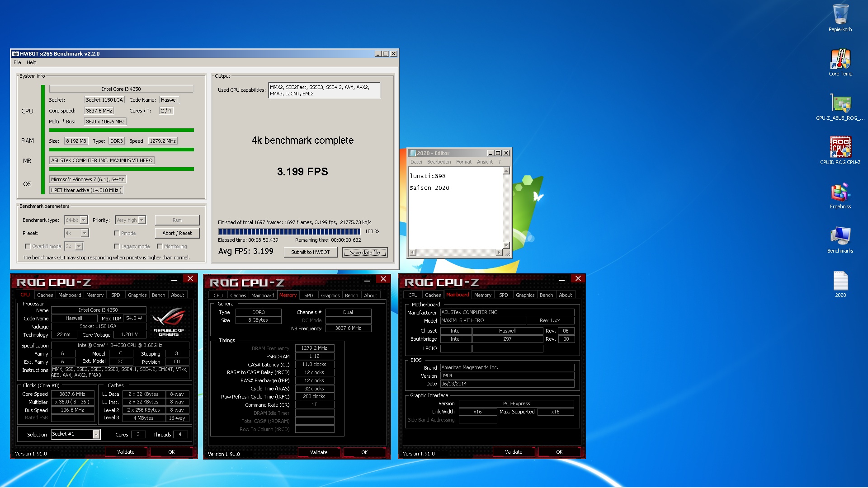Click the 2020 Editor notepad title icon
The width and height of the screenshot is (868, 488).
tap(413, 153)
